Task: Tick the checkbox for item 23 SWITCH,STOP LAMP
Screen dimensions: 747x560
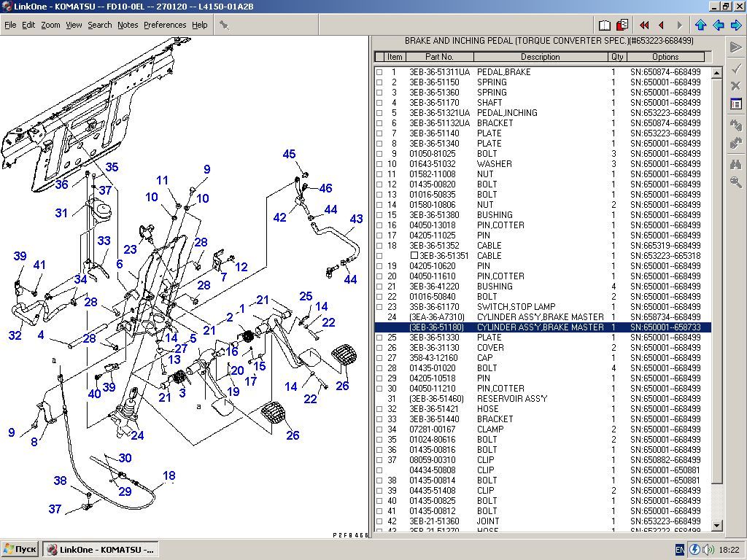Action: pos(379,307)
